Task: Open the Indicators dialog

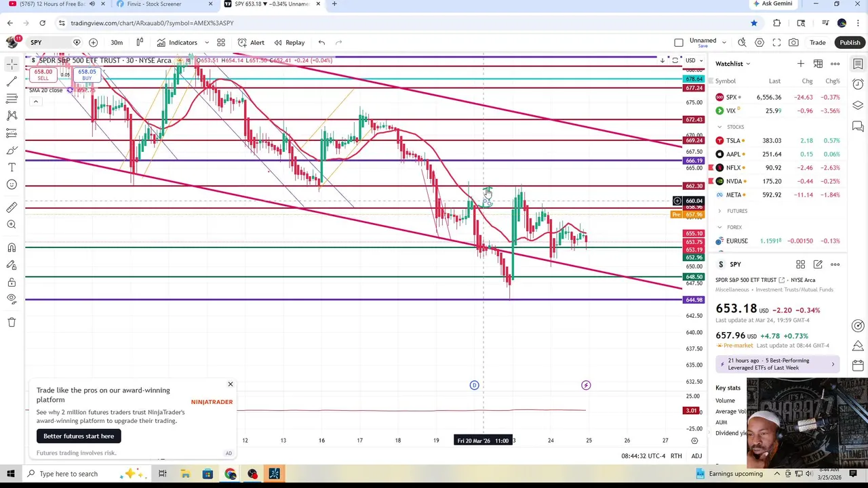Action: [178, 42]
